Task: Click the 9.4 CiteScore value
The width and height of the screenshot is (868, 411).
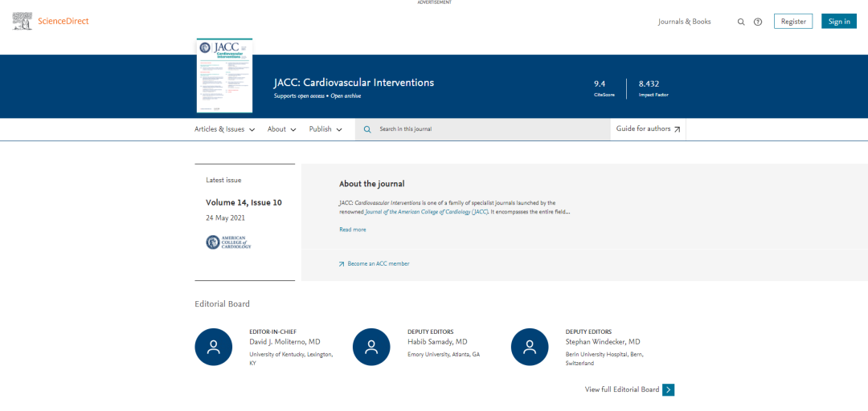Action: point(600,84)
